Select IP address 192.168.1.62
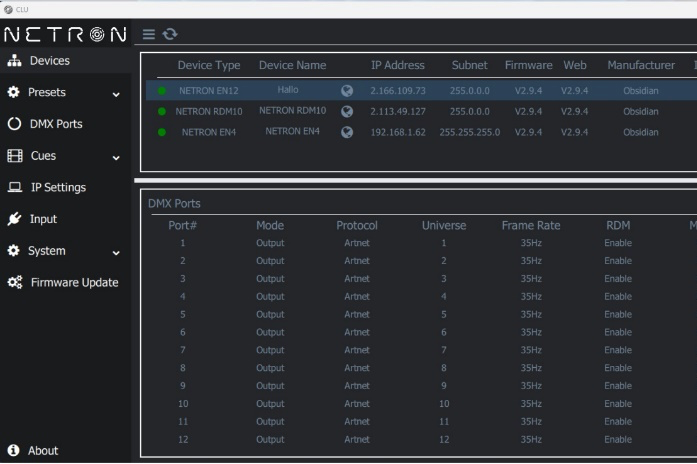 coord(398,132)
